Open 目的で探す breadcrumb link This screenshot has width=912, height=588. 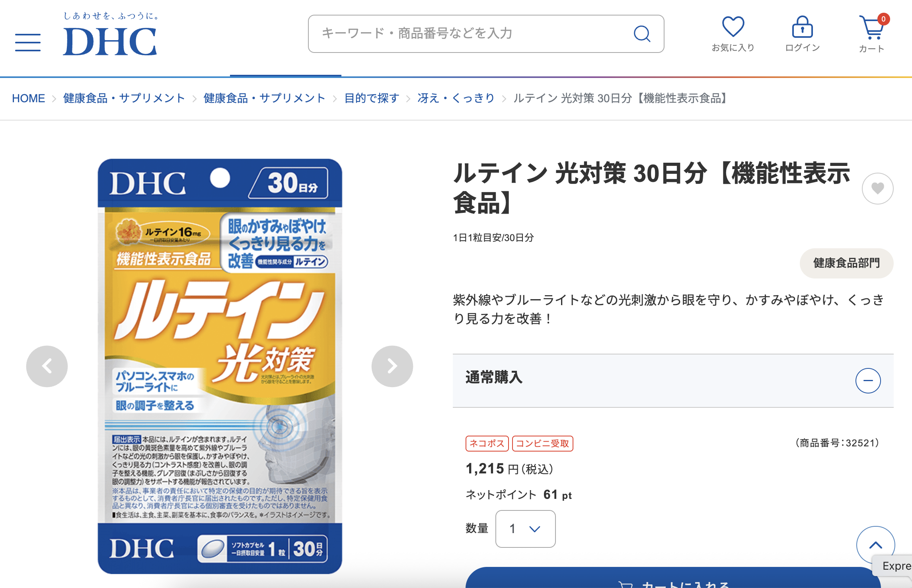[x=372, y=98]
